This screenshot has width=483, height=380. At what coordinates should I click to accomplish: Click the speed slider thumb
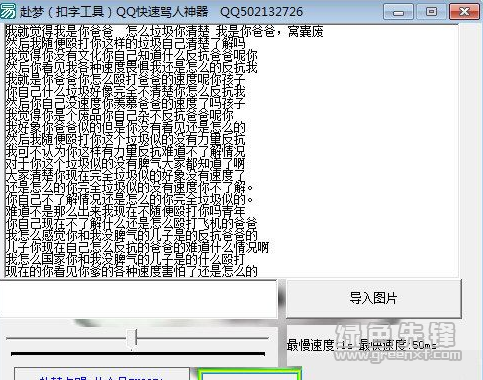coord(132,338)
